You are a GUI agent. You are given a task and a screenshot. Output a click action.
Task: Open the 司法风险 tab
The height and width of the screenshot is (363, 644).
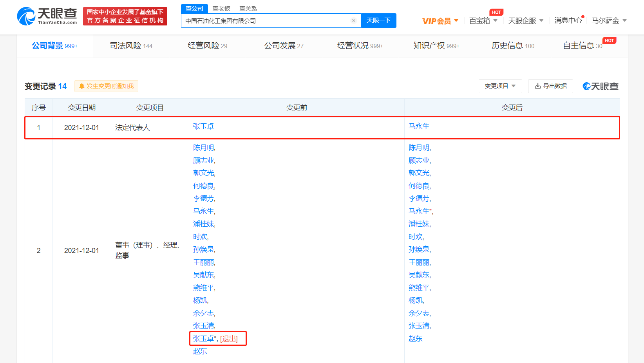tap(131, 46)
